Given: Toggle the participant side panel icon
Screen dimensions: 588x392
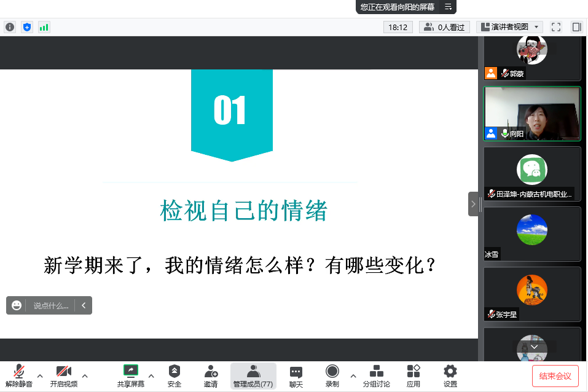Looking at the screenshot, I should [576, 27].
